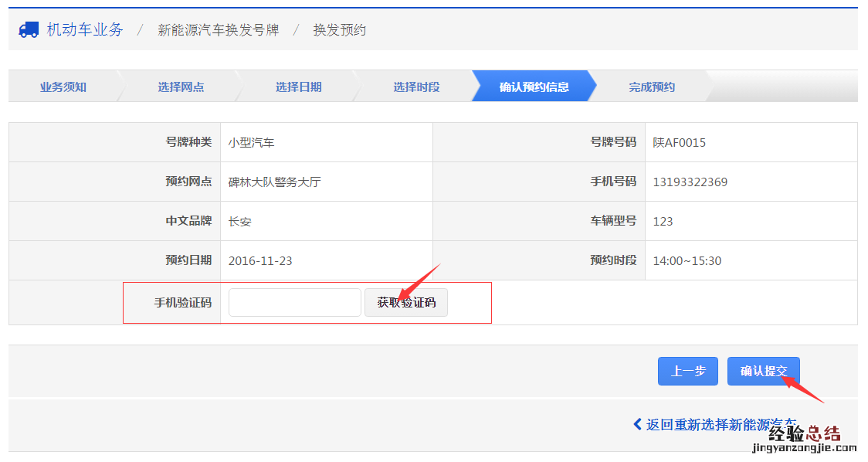This screenshot has height=462, width=868.
Task: Select the 换发预约 breadcrumb item
Action: click(x=339, y=30)
